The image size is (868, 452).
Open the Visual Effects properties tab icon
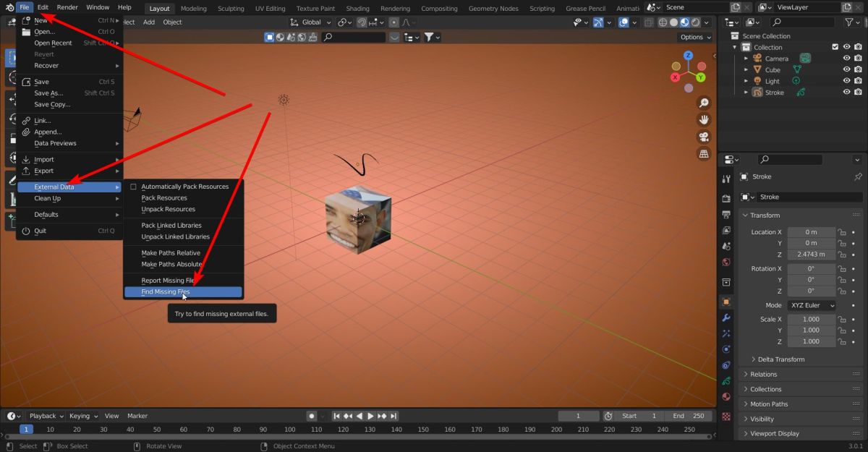(726, 333)
